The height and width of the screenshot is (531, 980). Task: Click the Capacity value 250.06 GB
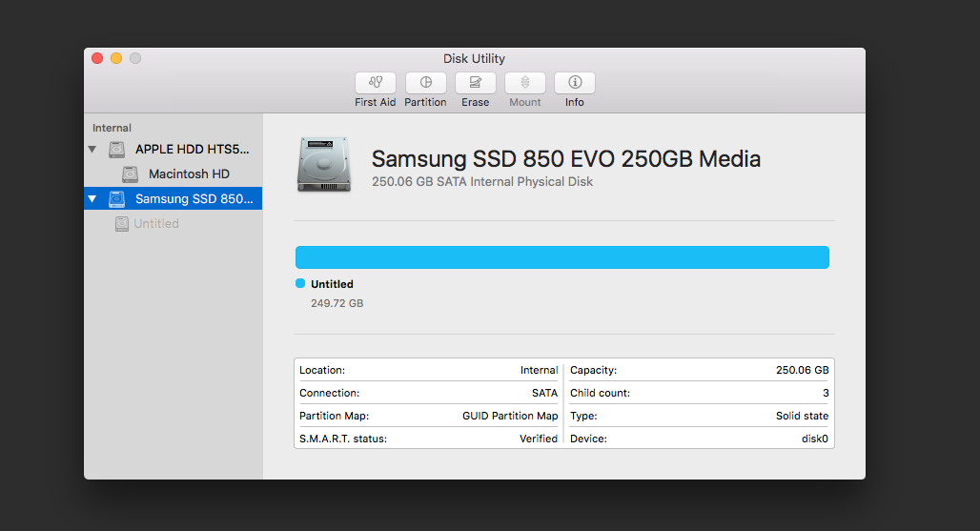pos(803,370)
